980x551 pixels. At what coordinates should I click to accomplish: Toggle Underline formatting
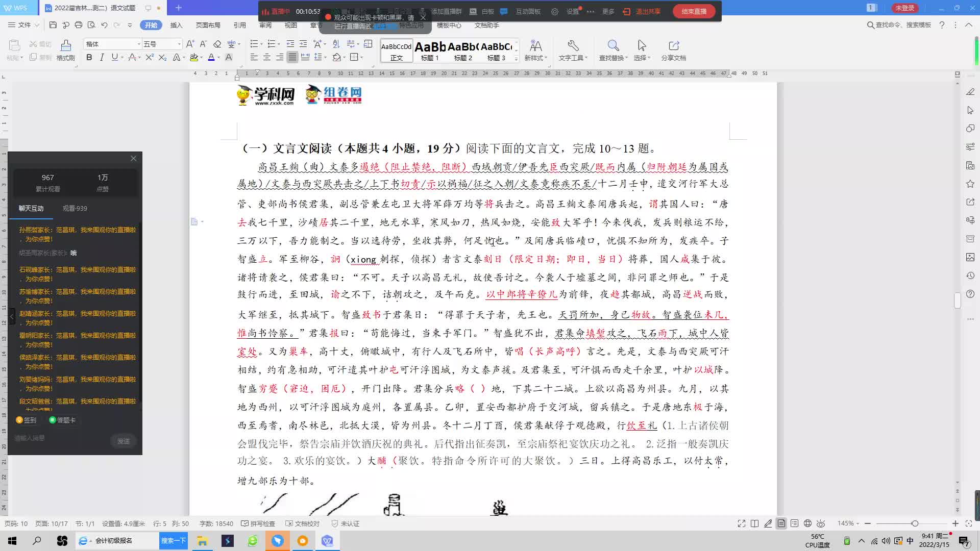pyautogui.click(x=114, y=57)
